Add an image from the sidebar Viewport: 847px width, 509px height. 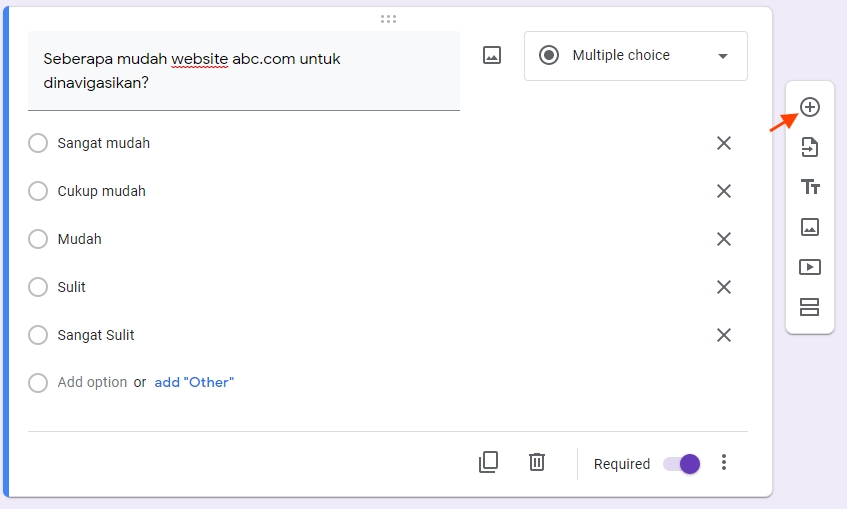[810, 227]
